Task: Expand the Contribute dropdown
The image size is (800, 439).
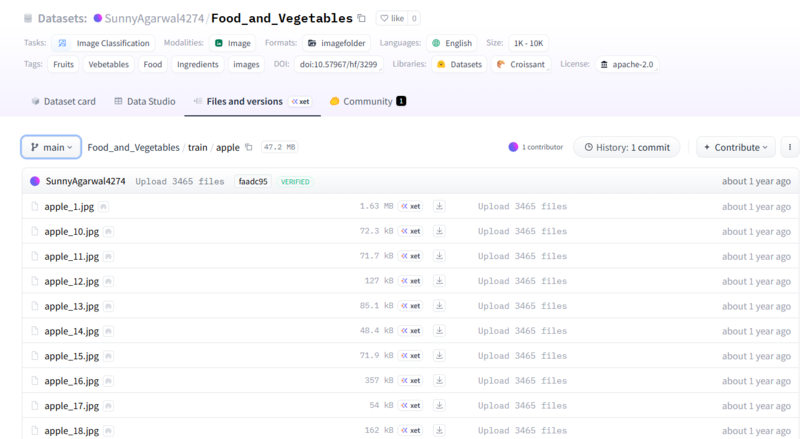Action: coord(736,147)
